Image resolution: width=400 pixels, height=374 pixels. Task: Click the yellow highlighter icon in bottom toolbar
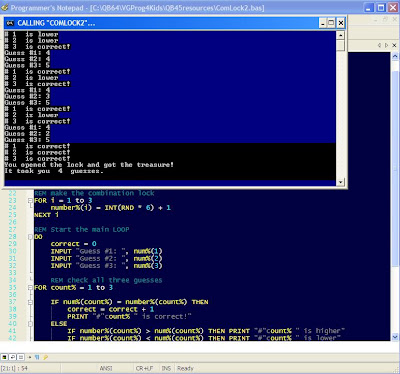pyautogui.click(x=45, y=357)
